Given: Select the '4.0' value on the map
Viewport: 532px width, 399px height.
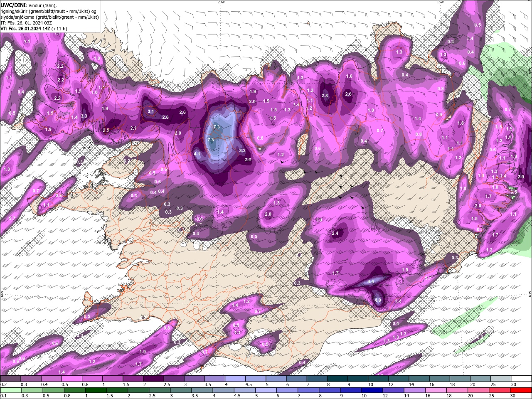Looking at the screenshot, I should coord(378,300).
